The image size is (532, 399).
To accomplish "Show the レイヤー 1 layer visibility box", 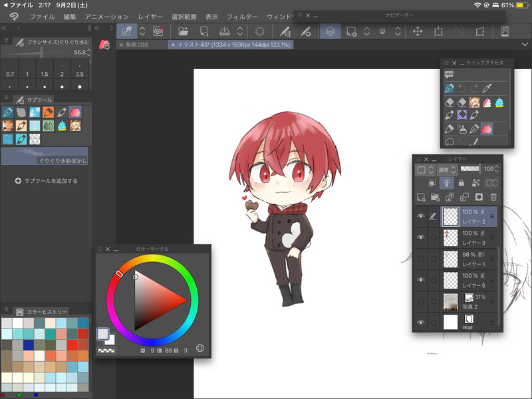I will point(420,259).
